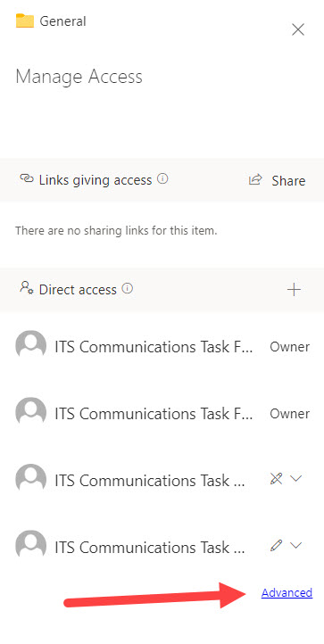324x644 pixels.
Task: Select the second Owner group name
Action: [x=154, y=414]
